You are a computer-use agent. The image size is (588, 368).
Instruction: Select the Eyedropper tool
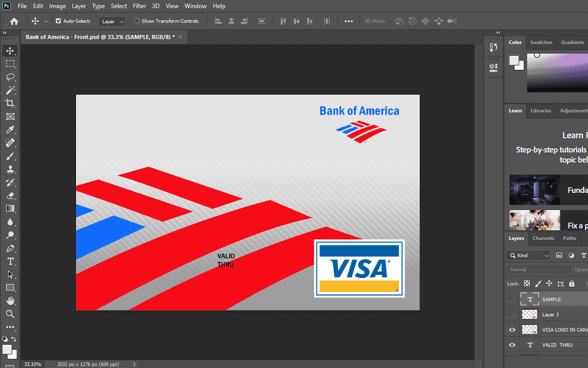coord(10,130)
